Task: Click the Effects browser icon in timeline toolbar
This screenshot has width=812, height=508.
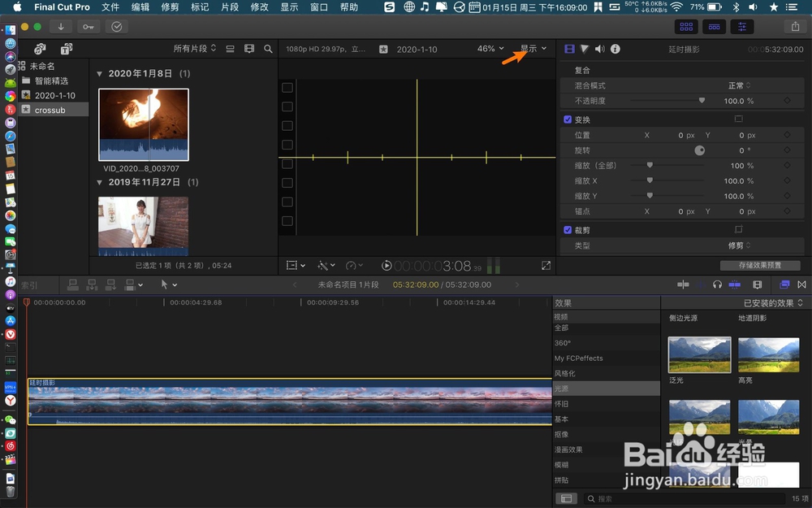Action: [786, 284]
